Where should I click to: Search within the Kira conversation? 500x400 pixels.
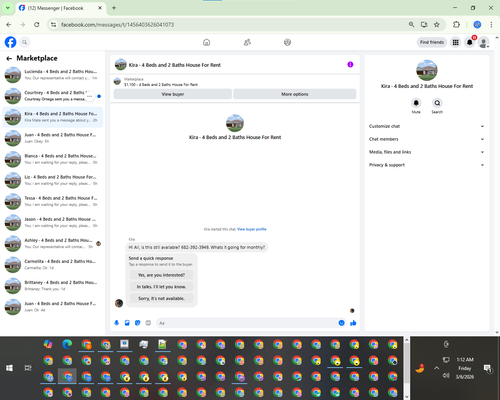437,103
